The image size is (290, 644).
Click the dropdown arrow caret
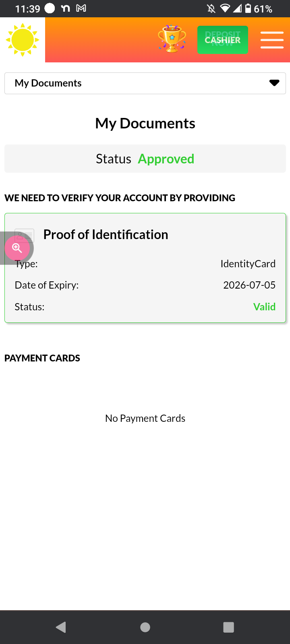274,83
